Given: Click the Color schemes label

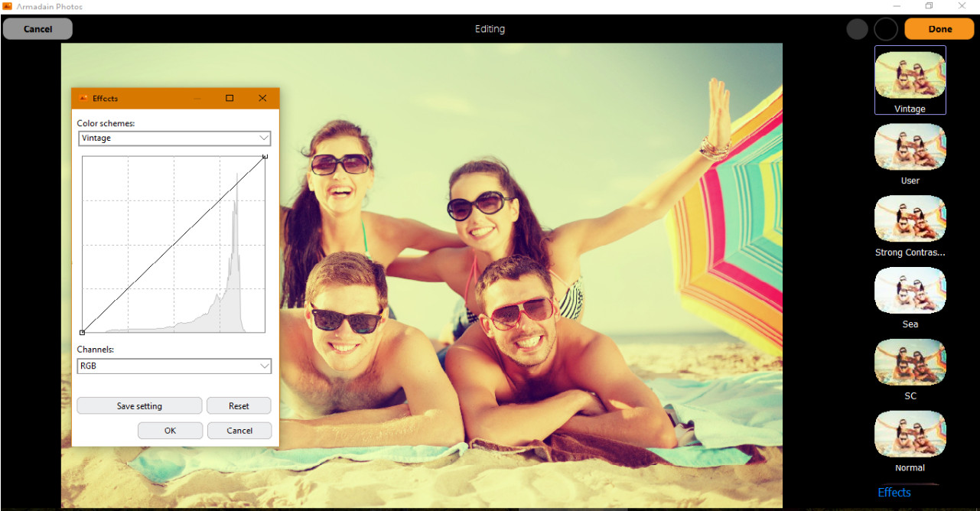Looking at the screenshot, I should [106, 123].
